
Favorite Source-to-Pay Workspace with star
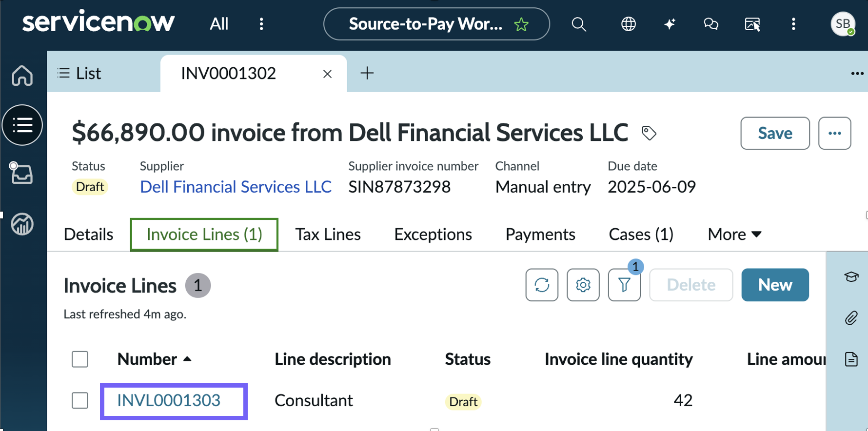click(x=521, y=24)
